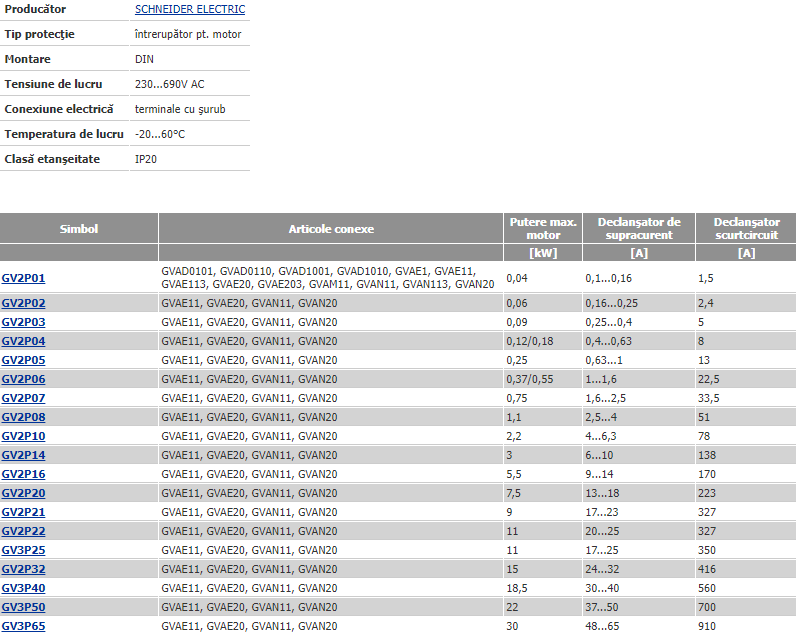Click the Simbol column header

(79, 229)
